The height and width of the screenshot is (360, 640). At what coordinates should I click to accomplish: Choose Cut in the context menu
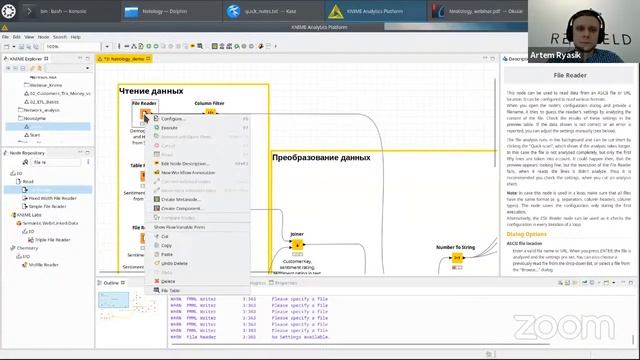(198, 236)
